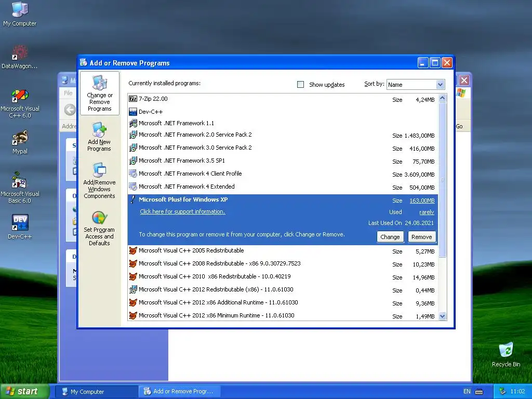Click Visual C++ 2005 Redistributable icon
The image size is (532, 399).
pos(133,251)
